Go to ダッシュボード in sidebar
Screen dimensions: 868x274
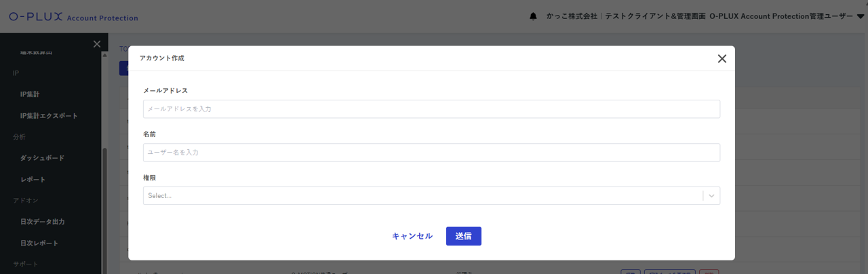42,158
